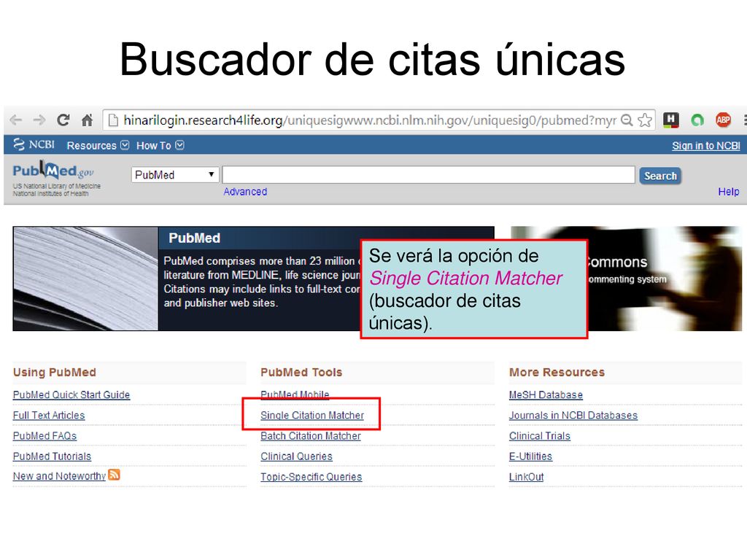Expand the Resources menu
Image resolution: width=747 pixels, height=560 pixels.
tap(98, 145)
